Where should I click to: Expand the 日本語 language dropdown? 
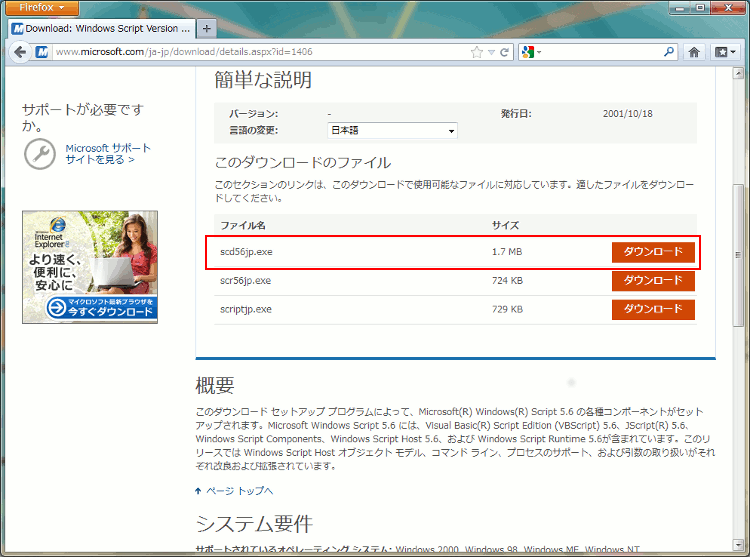392,130
